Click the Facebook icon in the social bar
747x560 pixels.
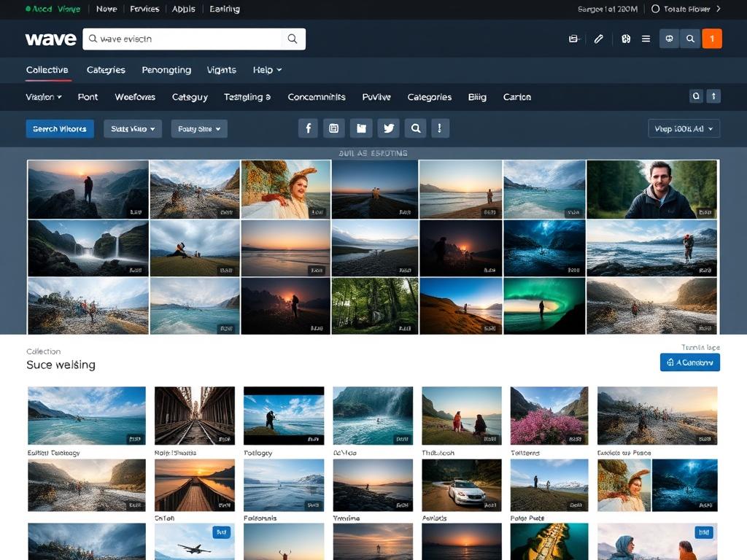tap(308, 128)
